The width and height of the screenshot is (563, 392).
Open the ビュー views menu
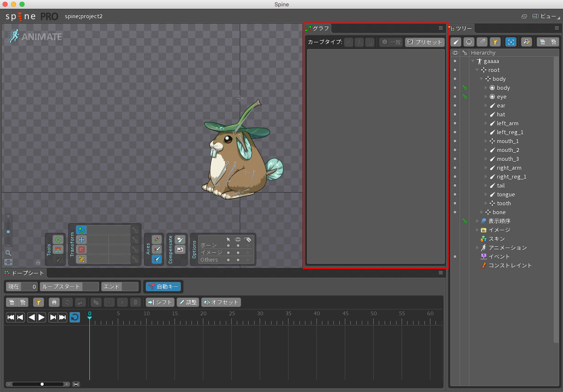[x=546, y=16]
